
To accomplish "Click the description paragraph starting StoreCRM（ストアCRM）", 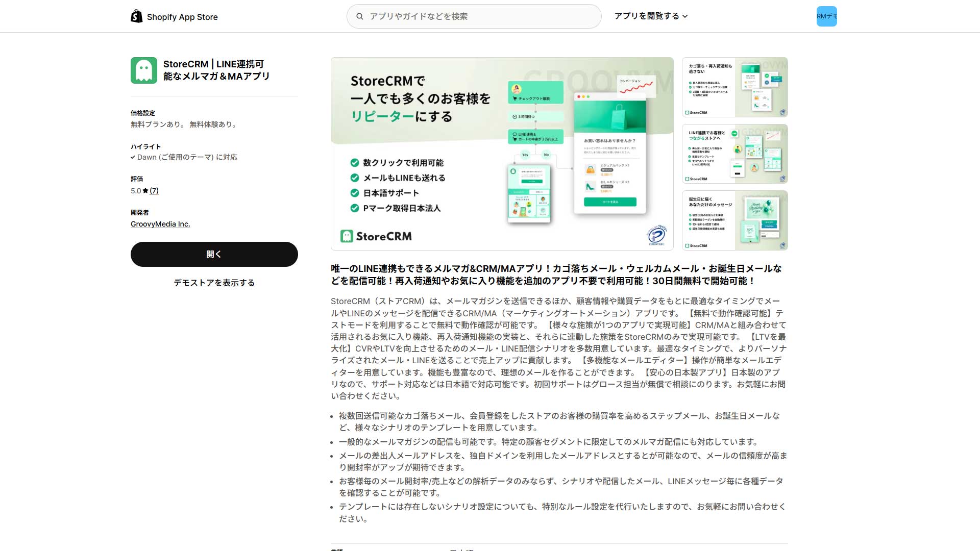I will (559, 348).
